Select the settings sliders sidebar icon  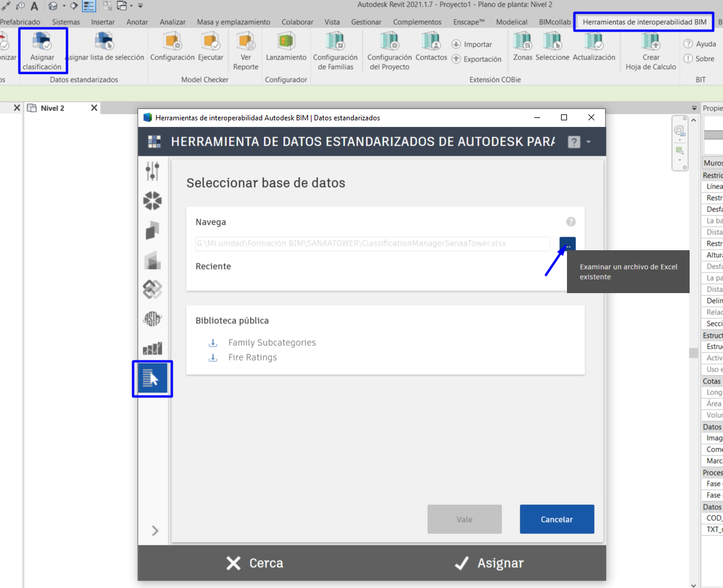tap(152, 171)
